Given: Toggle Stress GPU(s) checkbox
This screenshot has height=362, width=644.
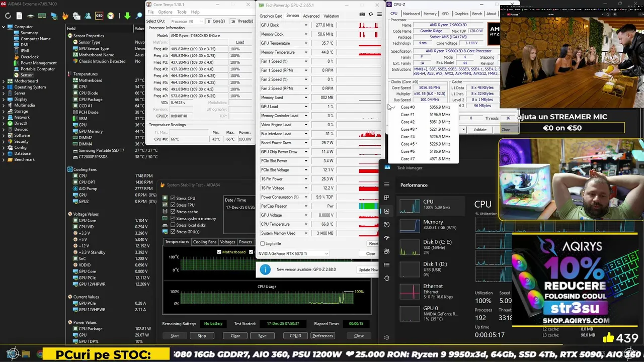Looking at the screenshot, I should tap(173, 232).
